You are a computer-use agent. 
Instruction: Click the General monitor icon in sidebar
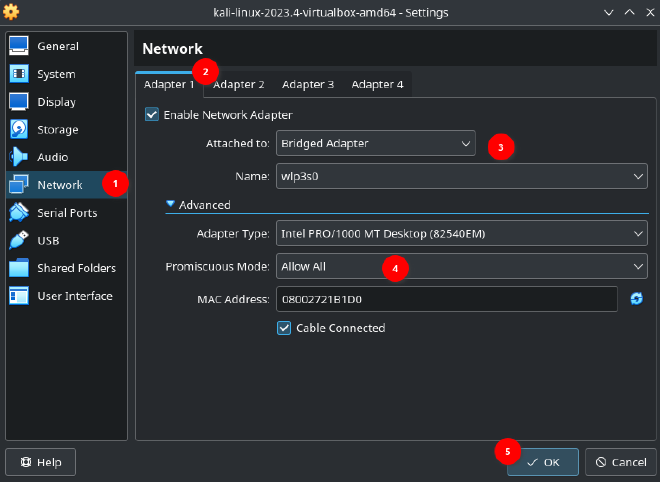coord(19,46)
